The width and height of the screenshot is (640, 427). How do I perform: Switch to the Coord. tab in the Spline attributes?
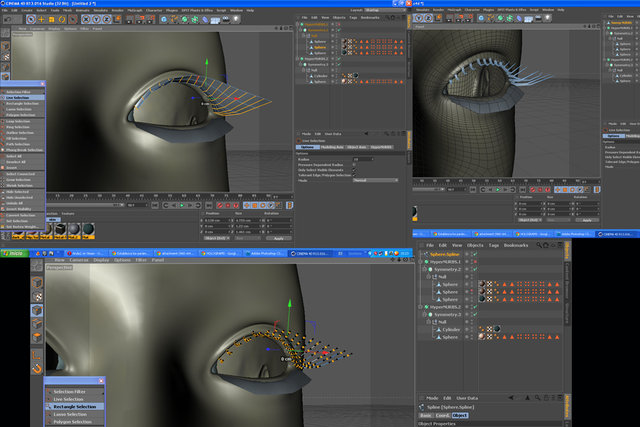tap(442, 416)
